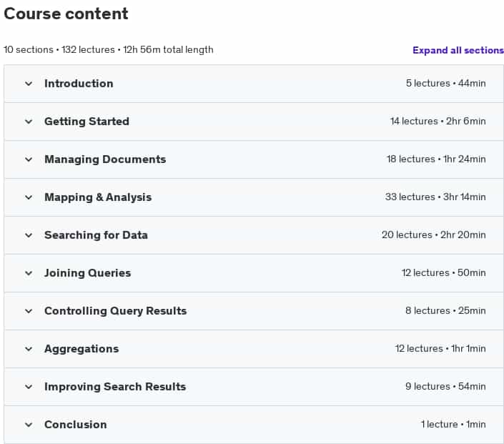Select the Conclusion section title
Viewport: 504px width, 444px height.
pos(76,425)
